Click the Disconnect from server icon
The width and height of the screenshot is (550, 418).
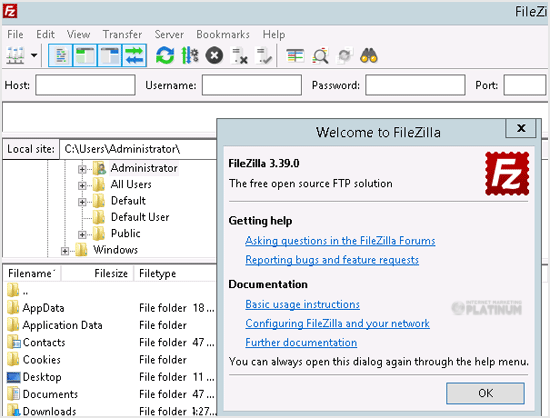pos(239,56)
